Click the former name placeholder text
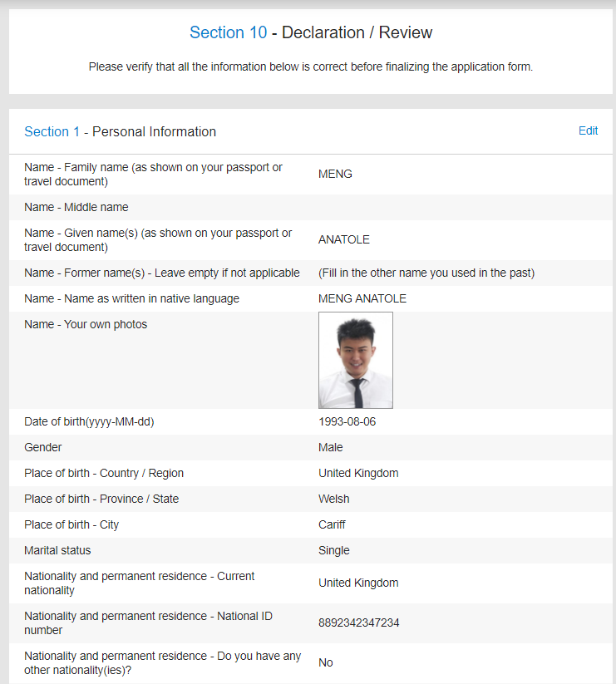Screen dimensions: 616x684 coord(426,273)
